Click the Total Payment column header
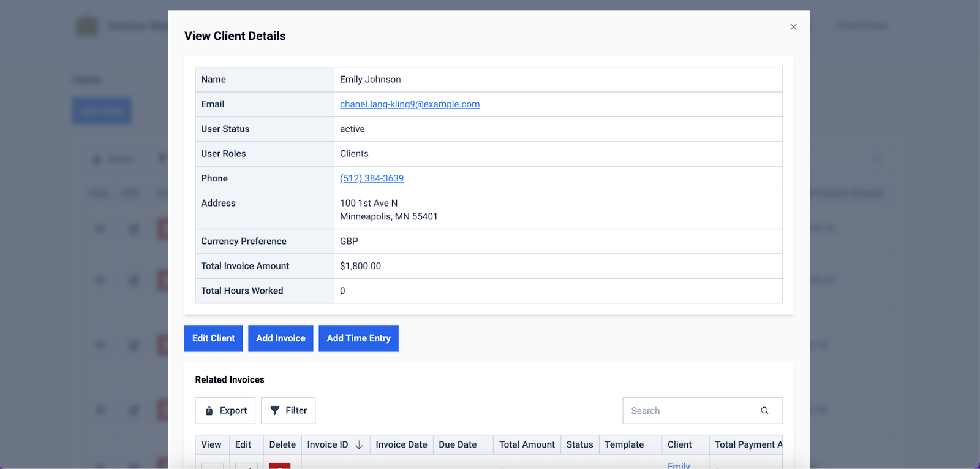Viewport: 980px width, 469px height. click(747, 444)
